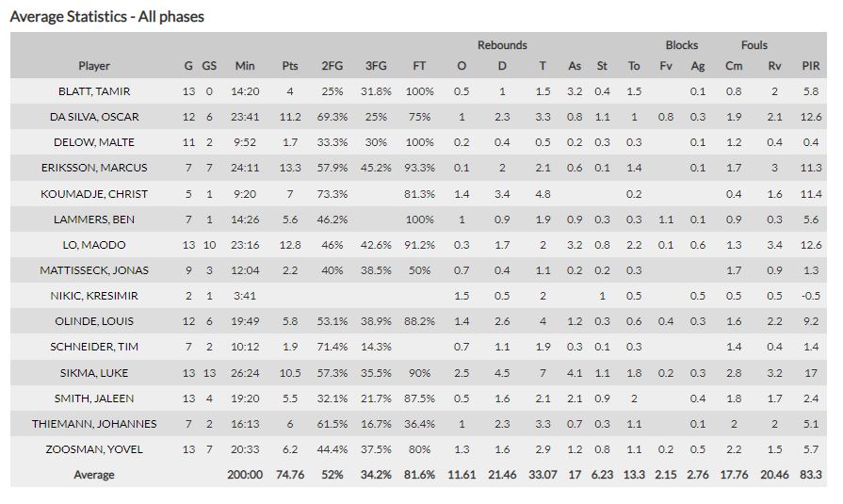Click the Player column header

[x=94, y=66]
